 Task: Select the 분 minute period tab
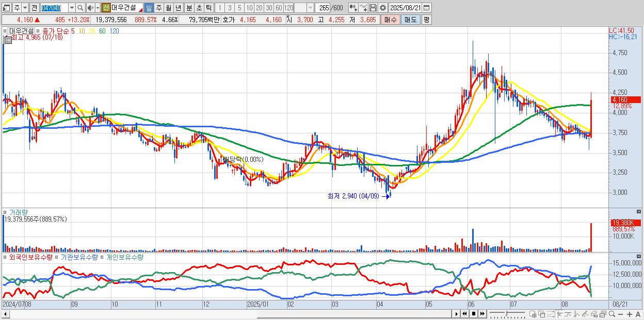189,8
